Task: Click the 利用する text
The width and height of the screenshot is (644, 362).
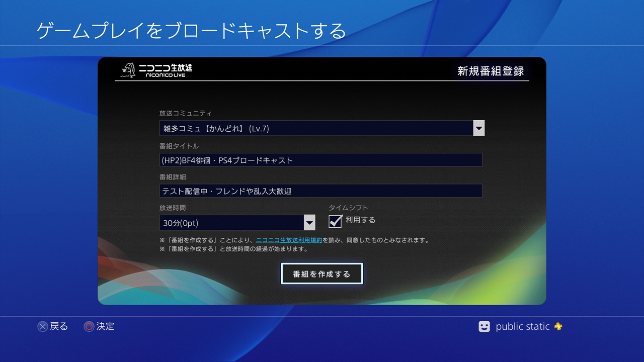Action: coord(360,220)
